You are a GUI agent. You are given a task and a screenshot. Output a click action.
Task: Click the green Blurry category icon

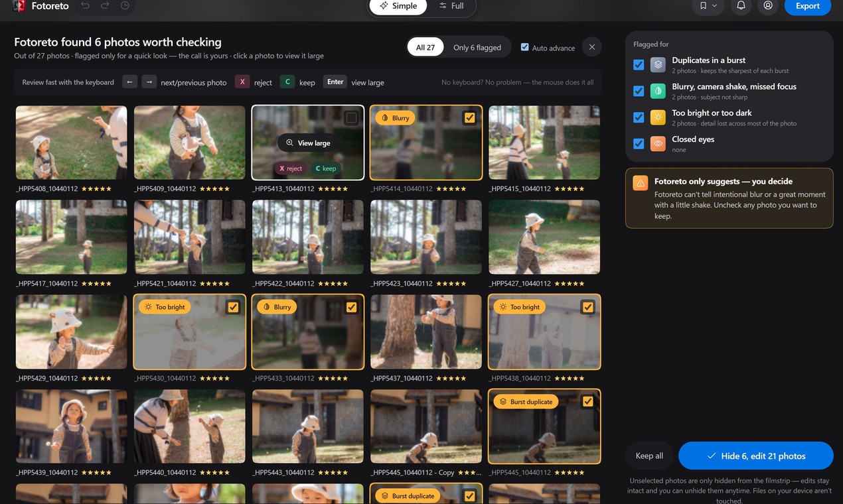coord(658,91)
